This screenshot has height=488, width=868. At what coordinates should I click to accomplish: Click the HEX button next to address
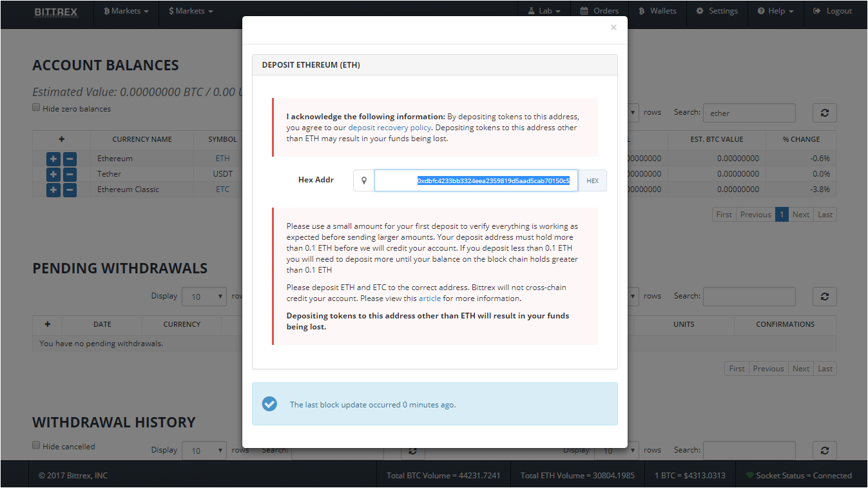pos(592,181)
